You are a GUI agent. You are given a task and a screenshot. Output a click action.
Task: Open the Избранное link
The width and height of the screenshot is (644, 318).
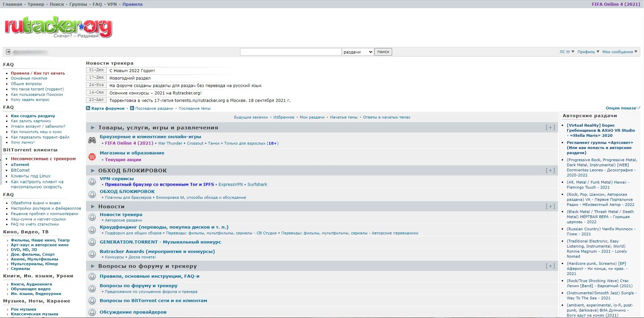284,117
